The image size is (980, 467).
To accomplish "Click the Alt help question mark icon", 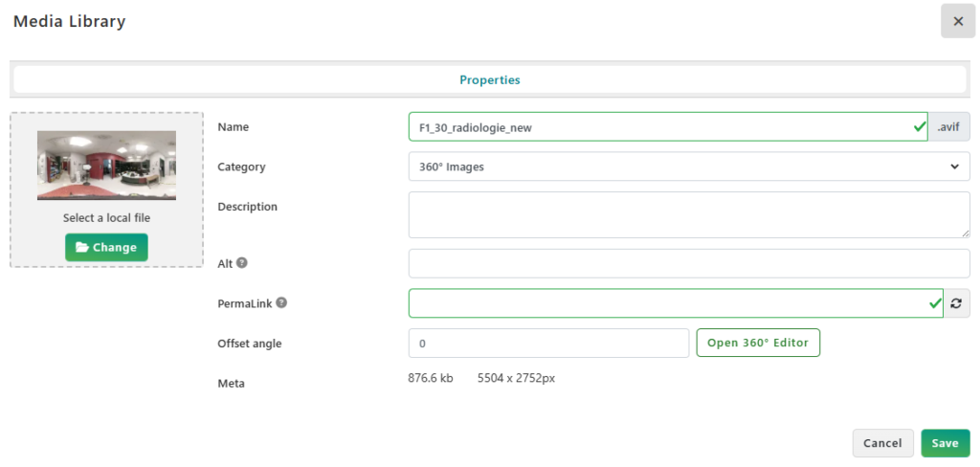I will point(242,263).
